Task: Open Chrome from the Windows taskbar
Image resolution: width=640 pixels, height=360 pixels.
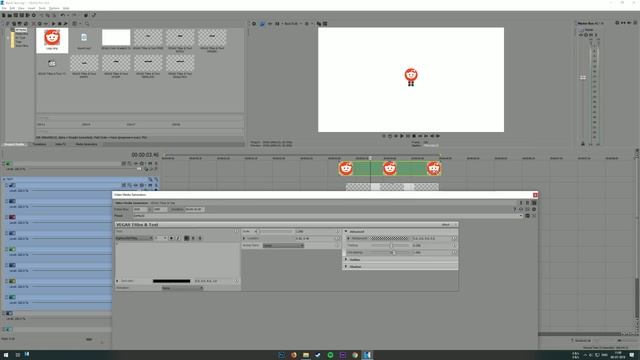Action: pos(355,355)
